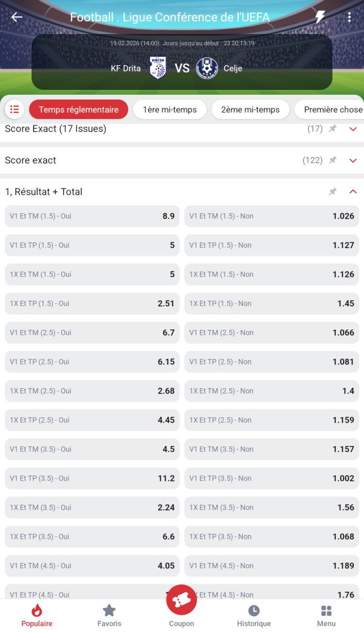Select 1X Et TP (1.5) - Non odds 1.45
Image resolution: width=364 pixels, height=633 pixels.
(x=272, y=304)
